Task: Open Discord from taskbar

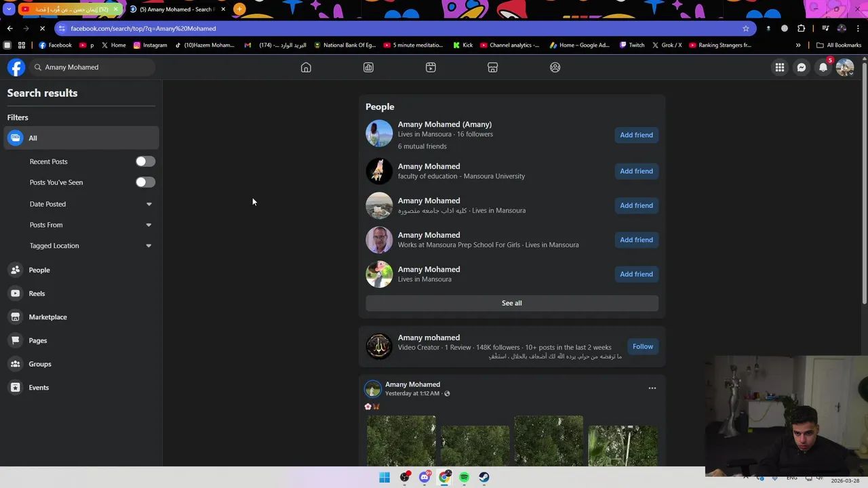Action: (x=425, y=477)
